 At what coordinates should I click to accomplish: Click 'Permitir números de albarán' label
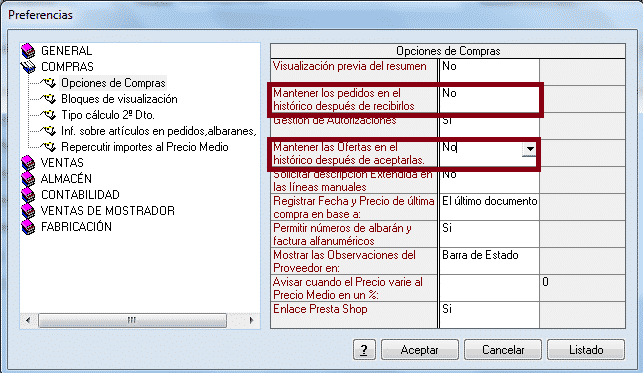tap(342, 234)
